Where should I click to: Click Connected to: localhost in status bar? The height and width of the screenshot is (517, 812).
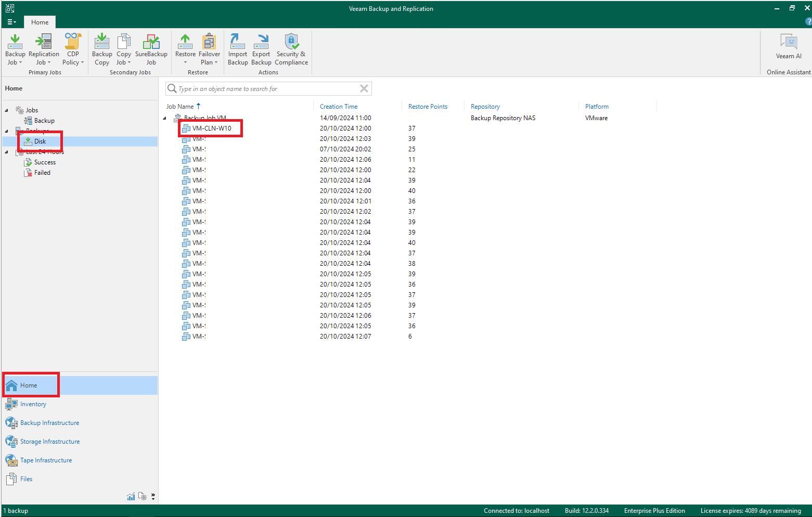[517, 511]
